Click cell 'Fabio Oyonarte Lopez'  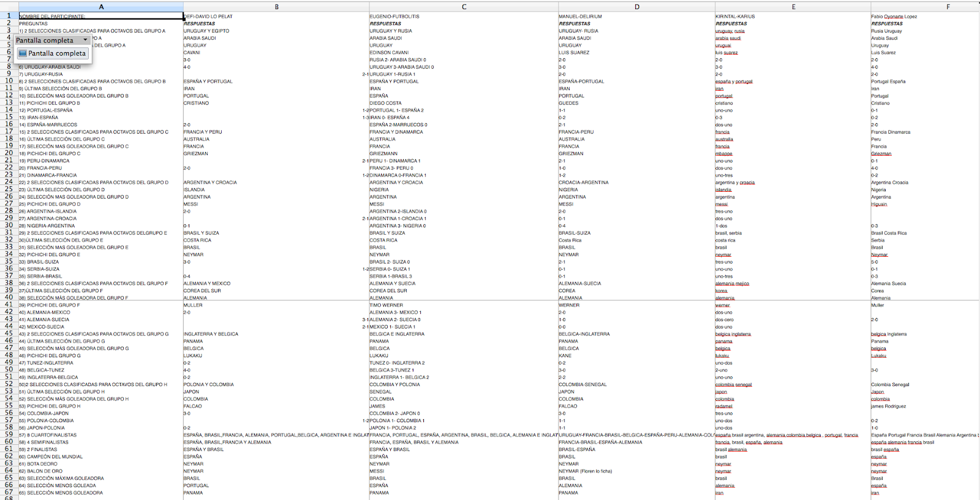click(x=894, y=17)
